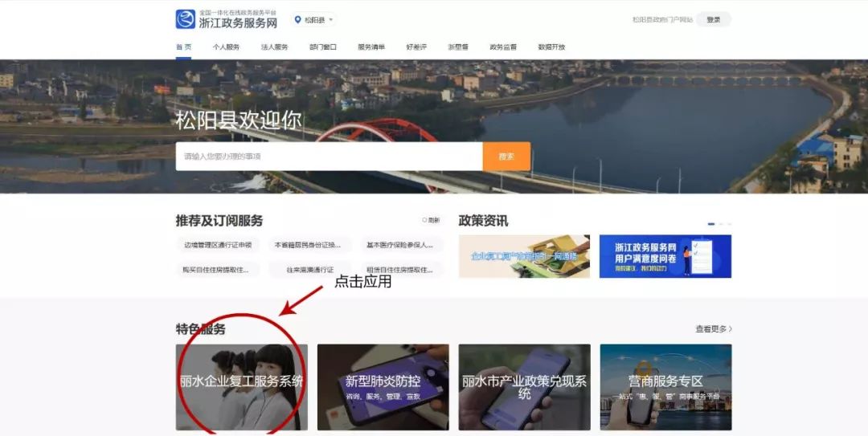Image resolution: width=868 pixels, height=436 pixels.
Task: Click the 登录 login button
Action: tap(714, 19)
